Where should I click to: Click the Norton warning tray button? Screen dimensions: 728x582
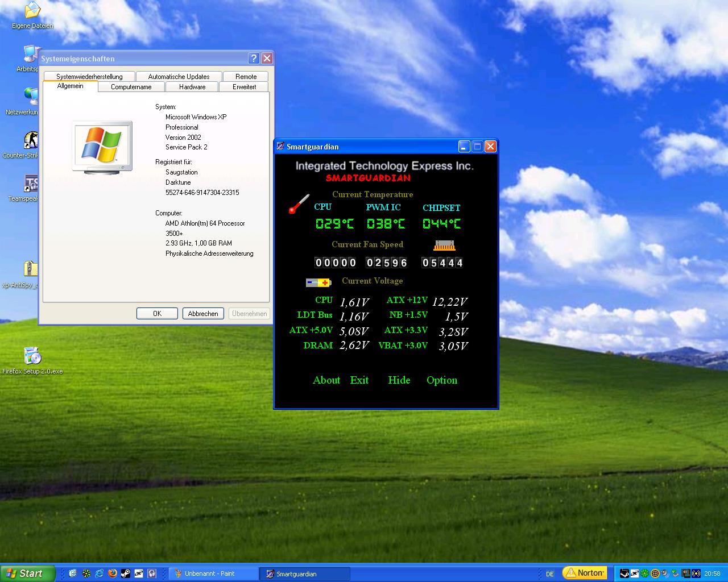point(585,573)
